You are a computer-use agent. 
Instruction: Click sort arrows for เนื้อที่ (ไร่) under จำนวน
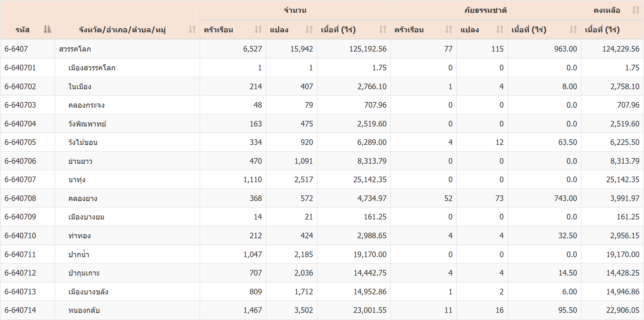click(383, 29)
